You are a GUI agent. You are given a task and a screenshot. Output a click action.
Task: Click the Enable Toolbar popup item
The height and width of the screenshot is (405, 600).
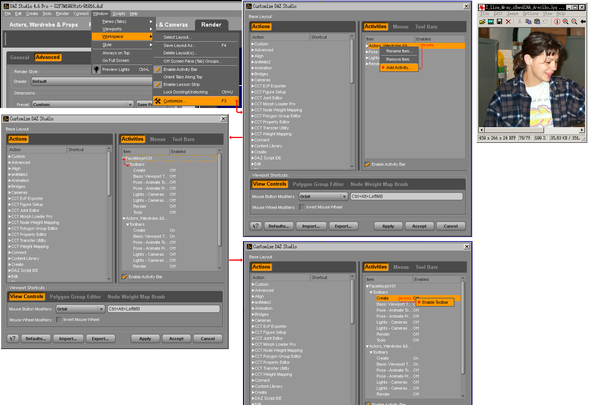(435, 302)
